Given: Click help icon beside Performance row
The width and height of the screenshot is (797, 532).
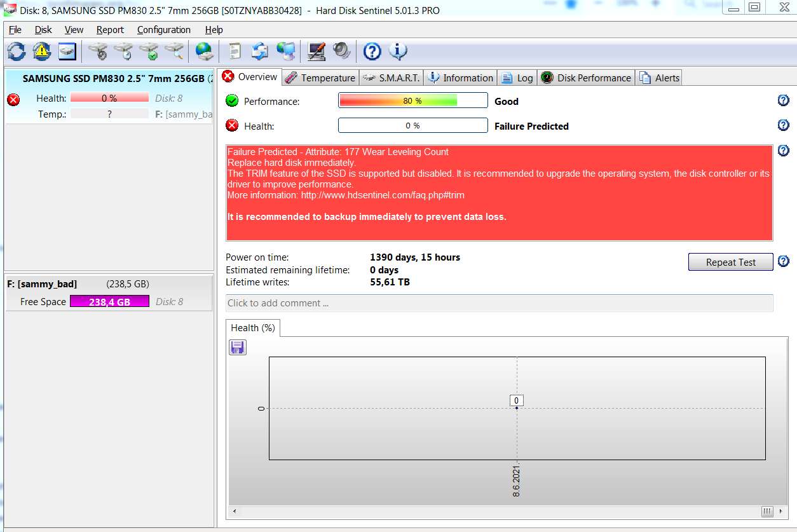Looking at the screenshot, I should 784,100.
